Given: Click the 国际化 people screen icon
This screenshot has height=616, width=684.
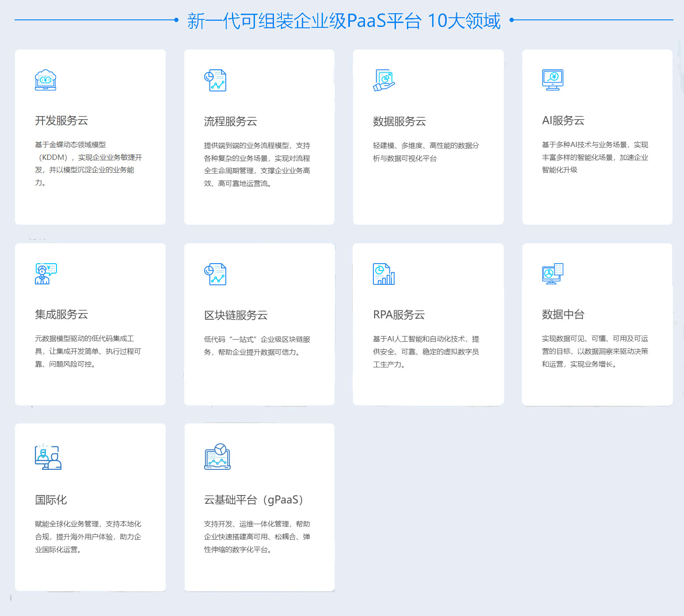Looking at the screenshot, I should click(x=48, y=457).
